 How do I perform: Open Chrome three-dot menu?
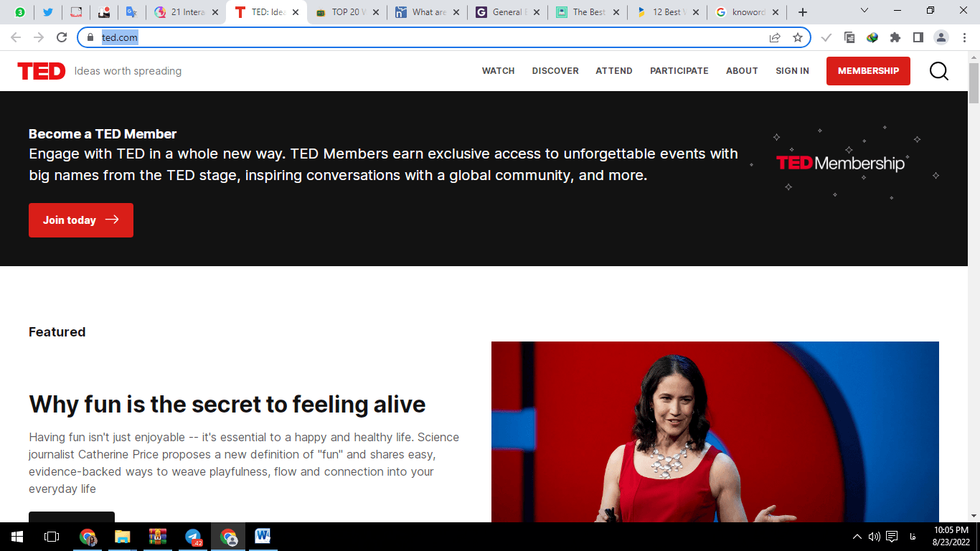pyautogui.click(x=963, y=37)
